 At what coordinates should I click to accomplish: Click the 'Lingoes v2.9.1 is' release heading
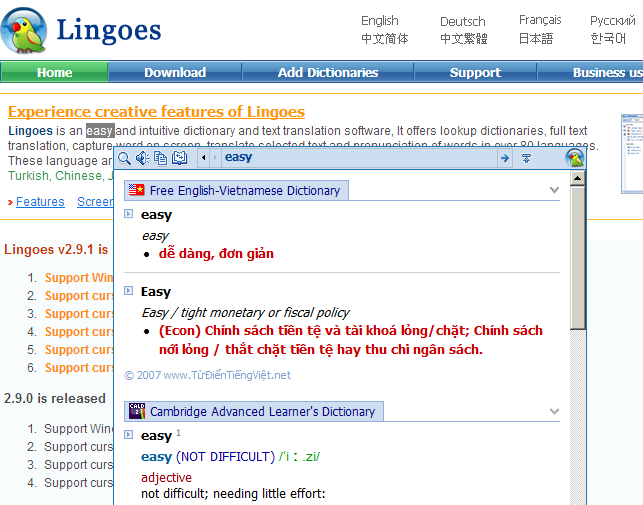[x=56, y=249]
